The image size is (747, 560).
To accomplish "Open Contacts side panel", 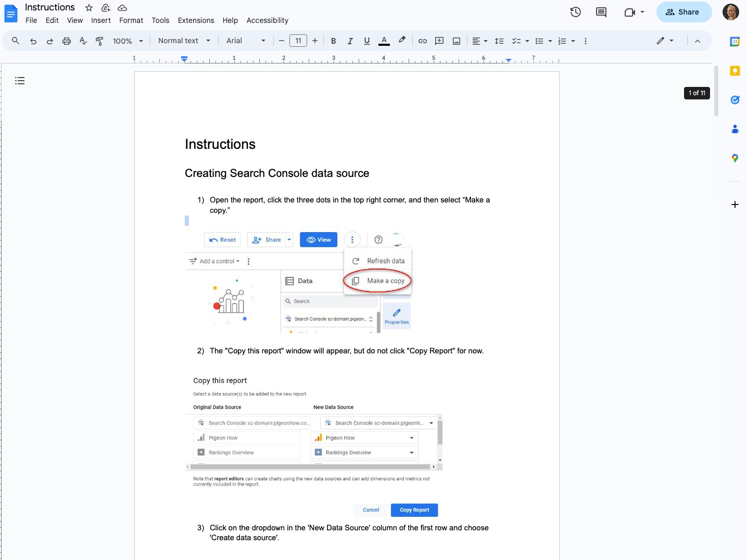I will pos(735,129).
